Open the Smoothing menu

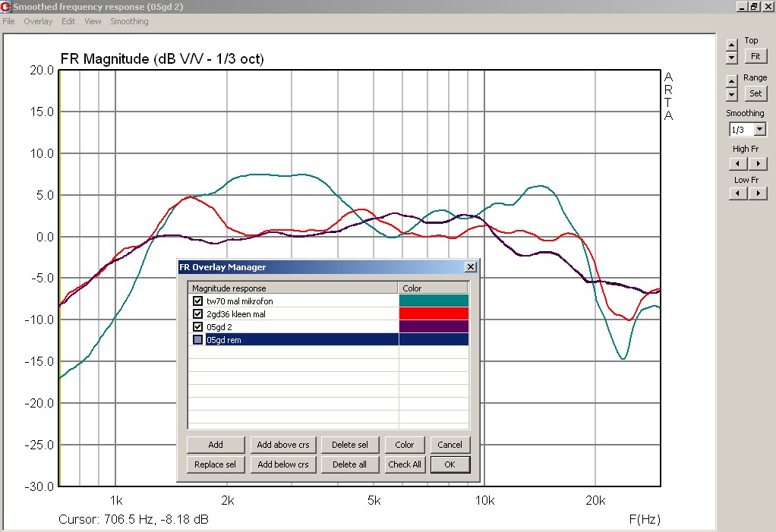[129, 21]
